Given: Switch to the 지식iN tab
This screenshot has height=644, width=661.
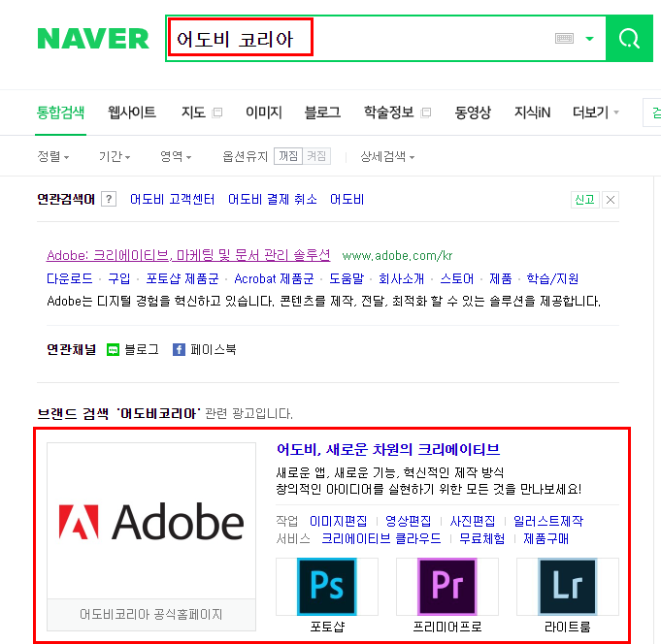Looking at the screenshot, I should [x=532, y=113].
